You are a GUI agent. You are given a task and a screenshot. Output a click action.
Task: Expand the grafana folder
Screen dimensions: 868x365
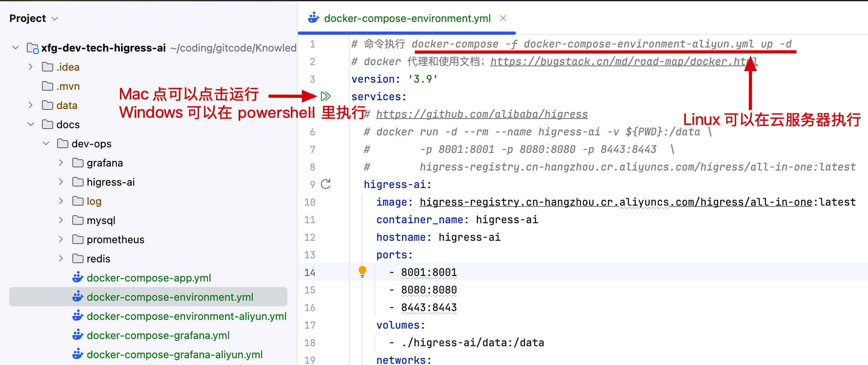coord(61,163)
